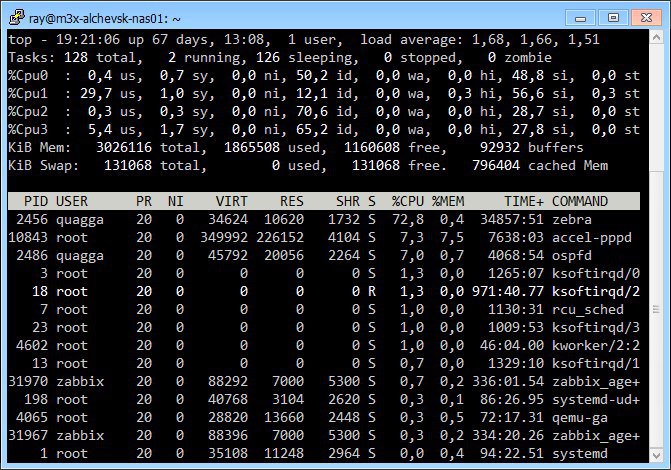
Task: Click the 796404 cached Mem value
Action: [x=496, y=165]
